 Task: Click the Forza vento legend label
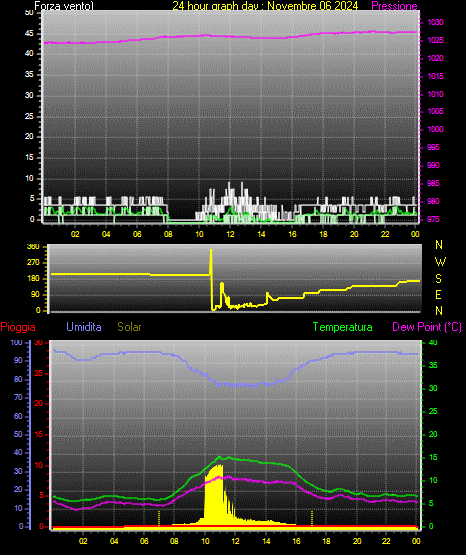click(x=64, y=5)
